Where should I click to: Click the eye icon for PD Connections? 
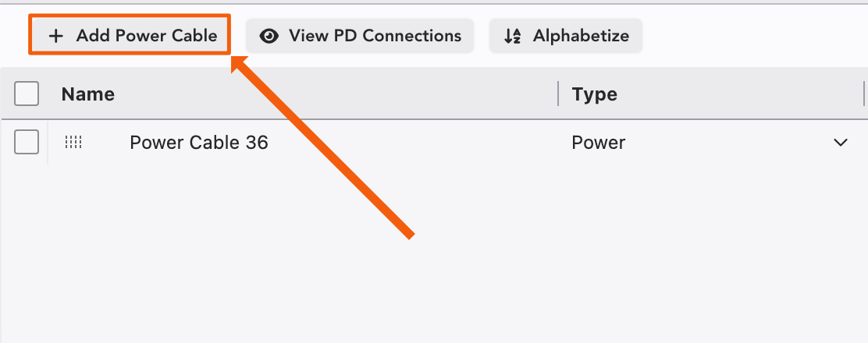(269, 36)
